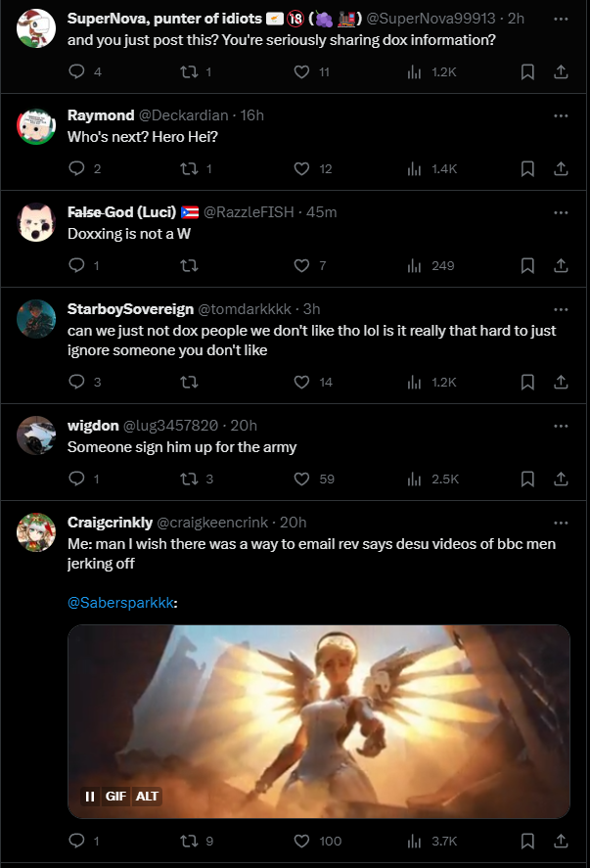
Task: Open StarboySovereign's profile name
Action: tap(129, 309)
